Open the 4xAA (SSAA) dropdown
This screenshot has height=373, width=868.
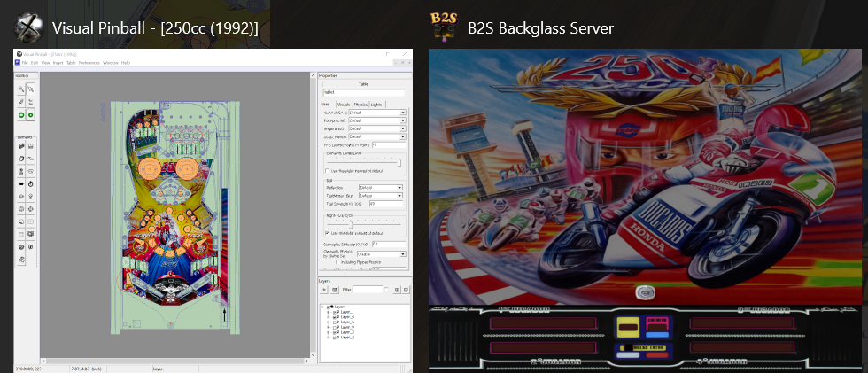pyautogui.click(x=377, y=113)
